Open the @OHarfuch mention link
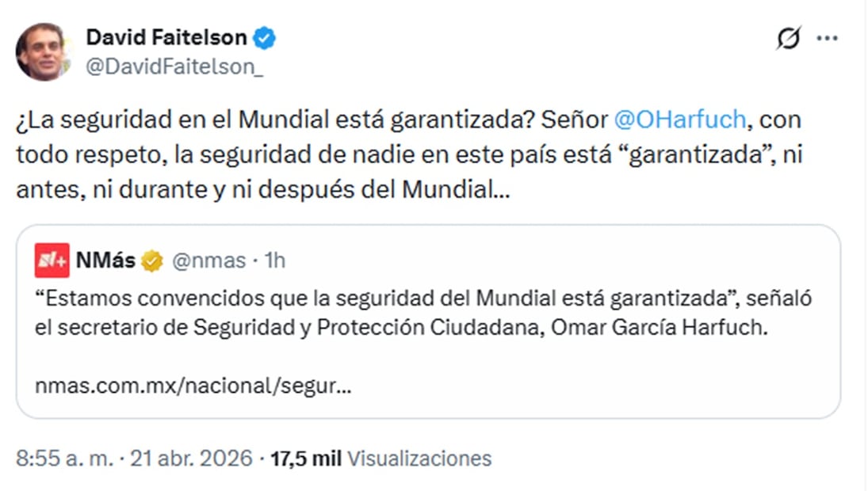 (680, 120)
